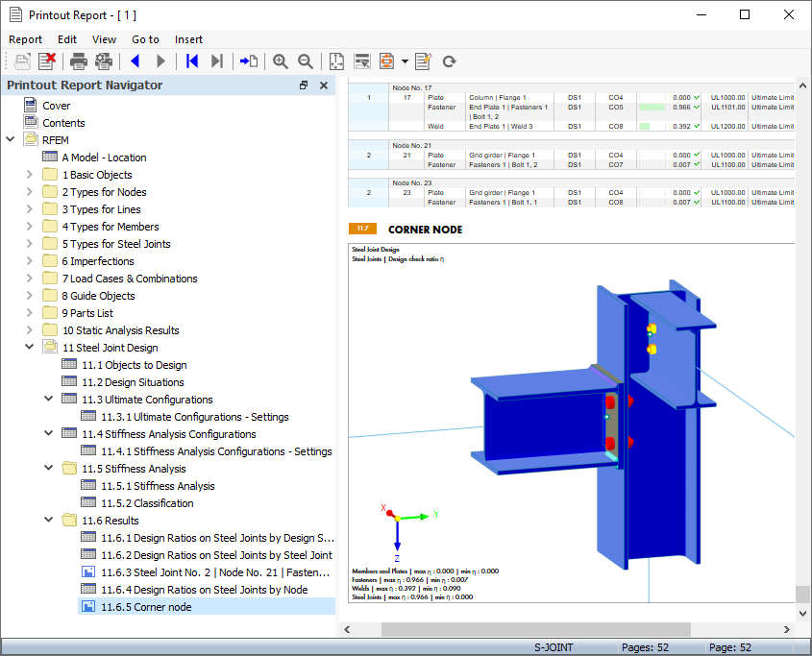Click the Zoom out magnifier icon

pyautogui.click(x=305, y=61)
